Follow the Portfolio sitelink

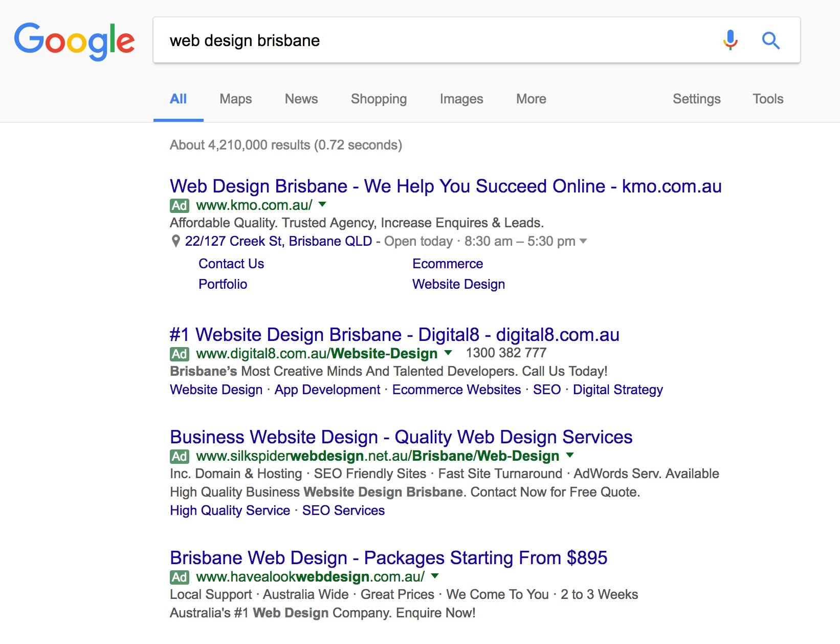[223, 284]
